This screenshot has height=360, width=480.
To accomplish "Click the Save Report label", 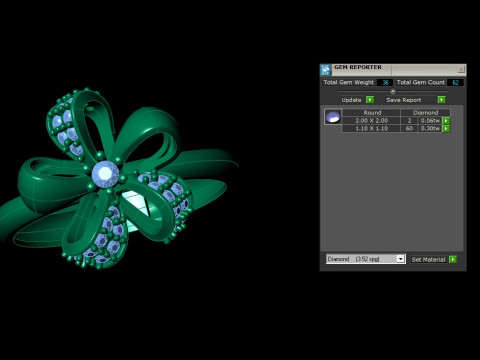I will pyautogui.click(x=404, y=100).
